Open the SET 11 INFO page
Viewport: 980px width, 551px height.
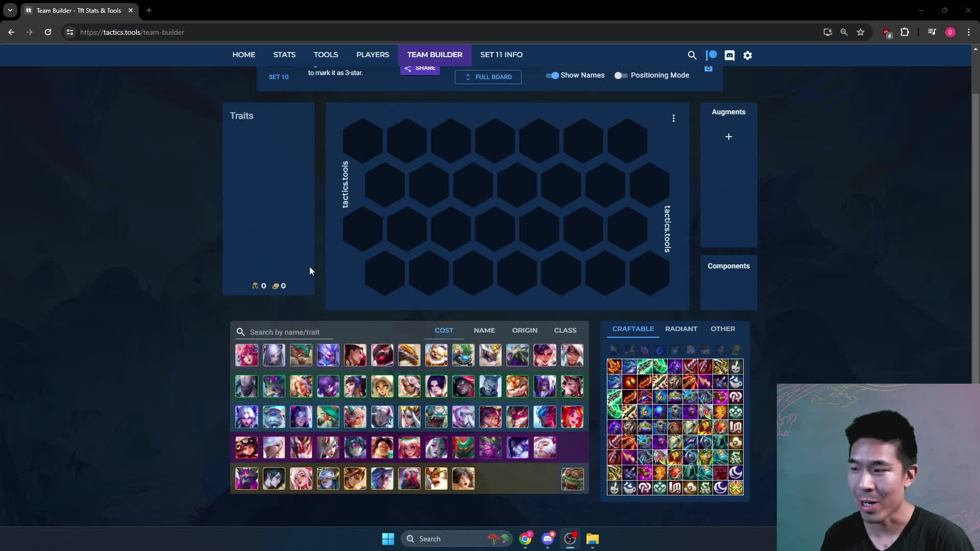(x=501, y=55)
